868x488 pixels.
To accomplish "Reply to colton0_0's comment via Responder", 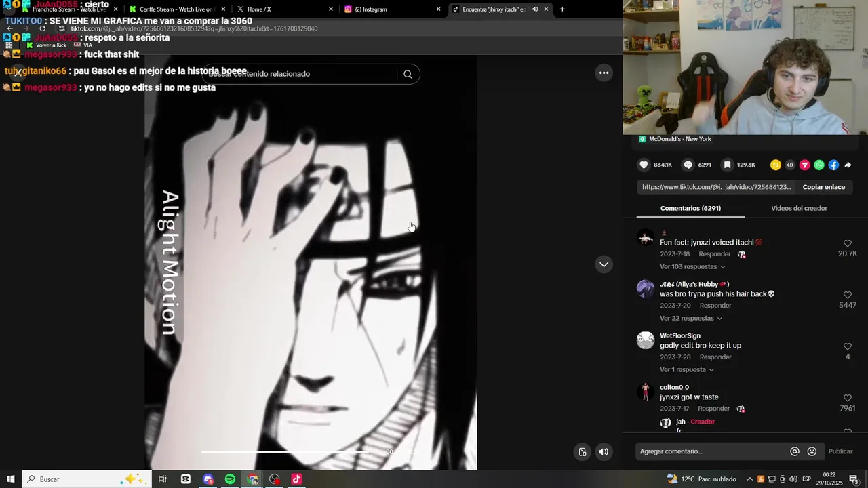I will click(713, 409).
